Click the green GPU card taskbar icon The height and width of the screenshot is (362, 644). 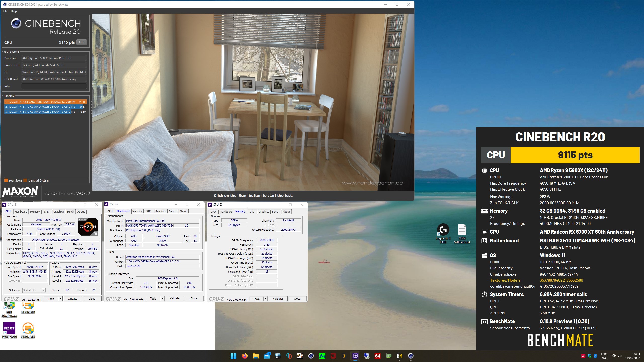click(x=388, y=356)
